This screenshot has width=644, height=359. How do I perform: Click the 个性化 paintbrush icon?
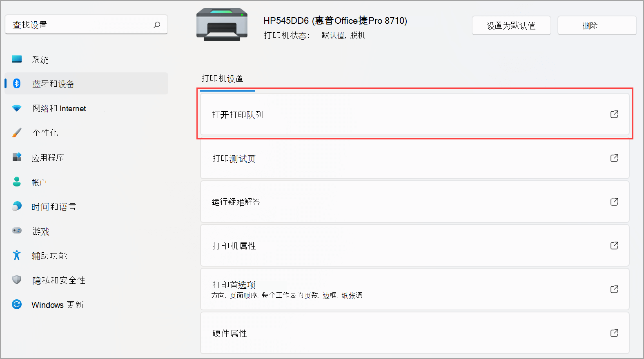pyautogui.click(x=17, y=132)
